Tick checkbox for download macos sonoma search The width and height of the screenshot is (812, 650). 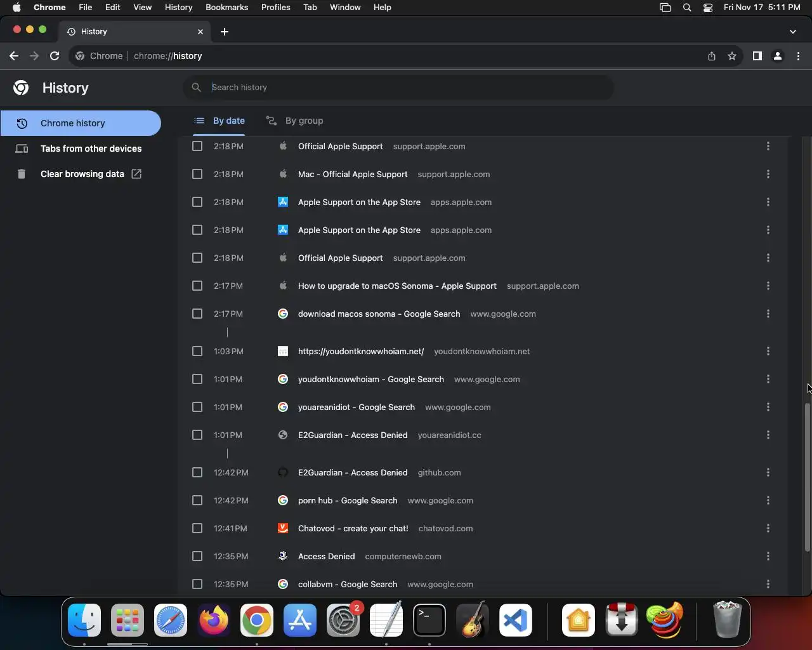(x=197, y=314)
